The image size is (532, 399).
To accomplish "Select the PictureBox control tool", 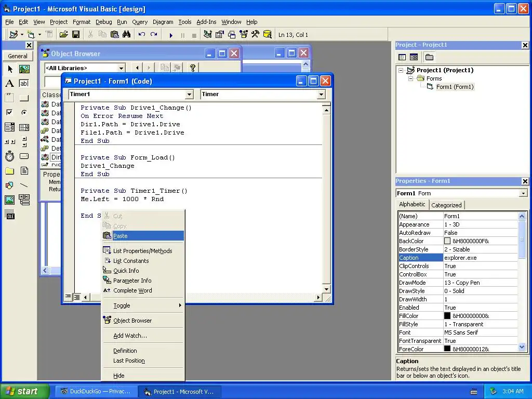I will tap(24, 69).
